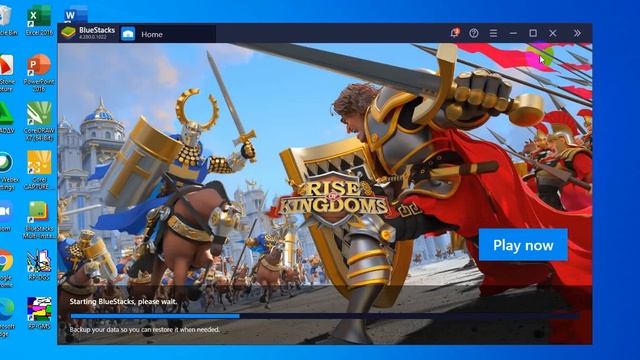Click the Rise of Kingdoms game logo

pyautogui.click(x=333, y=199)
